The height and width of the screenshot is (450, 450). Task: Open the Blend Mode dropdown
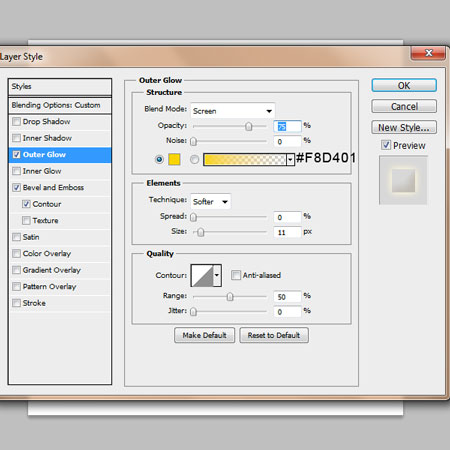233,111
